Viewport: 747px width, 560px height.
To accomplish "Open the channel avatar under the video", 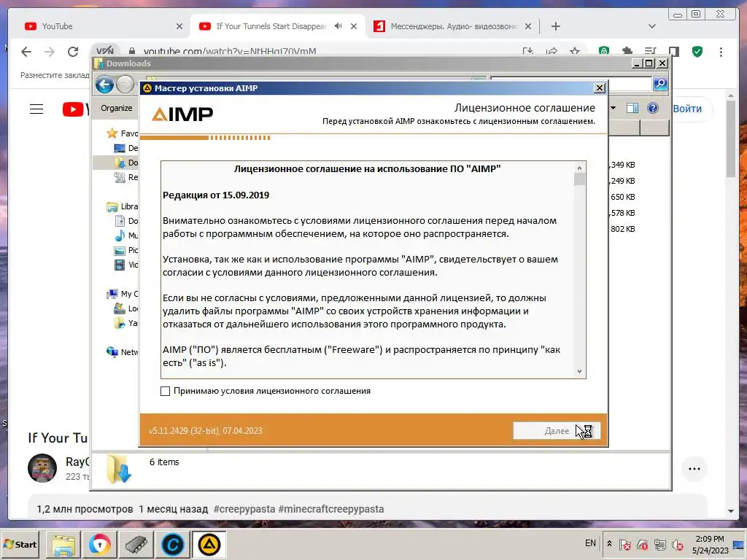I will (x=42, y=468).
